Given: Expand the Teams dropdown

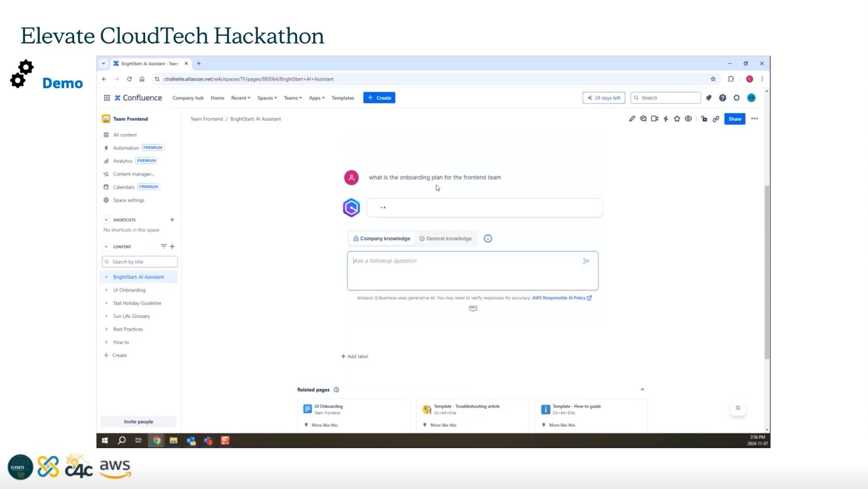Looking at the screenshot, I should pos(293,97).
